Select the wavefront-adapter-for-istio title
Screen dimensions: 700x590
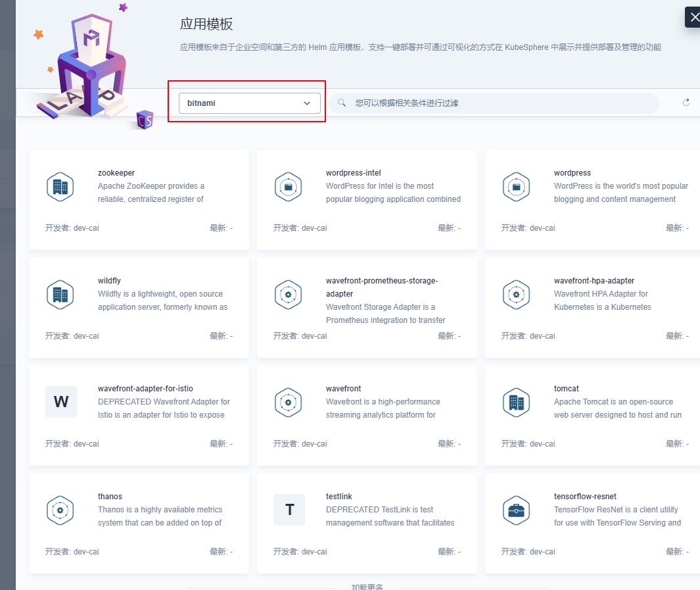click(x=145, y=389)
